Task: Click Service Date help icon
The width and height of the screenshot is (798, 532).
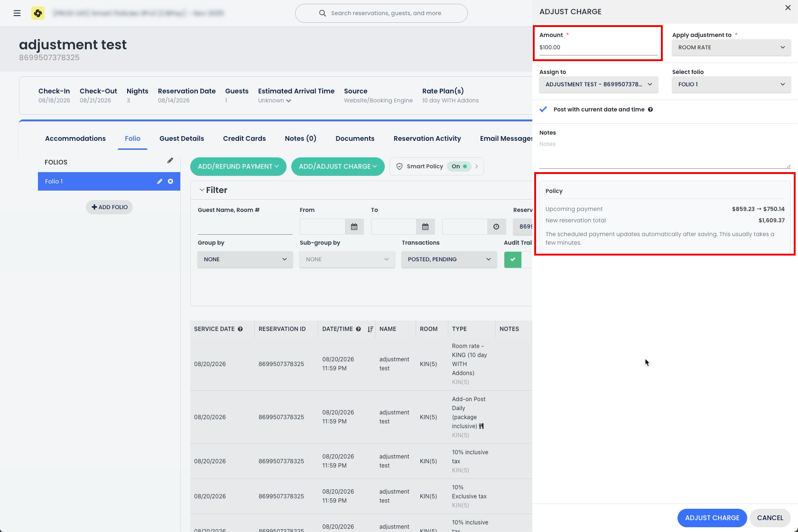Action: coord(241,329)
